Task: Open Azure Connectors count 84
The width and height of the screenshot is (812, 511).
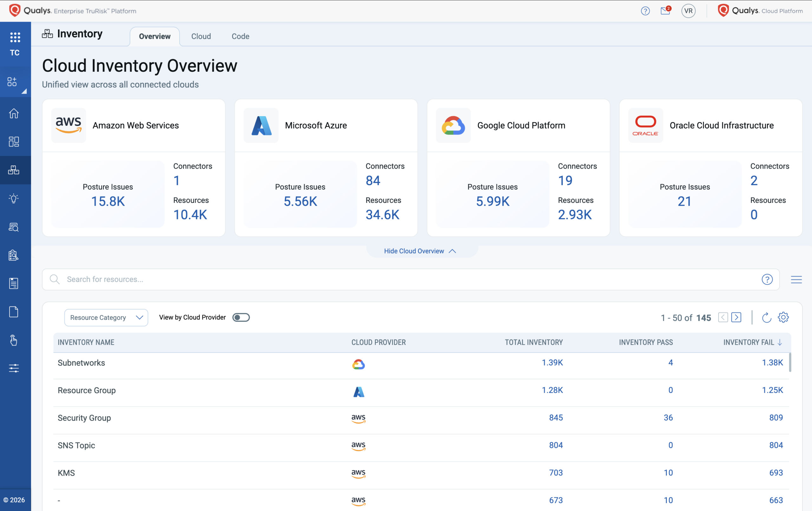Action: pos(373,181)
